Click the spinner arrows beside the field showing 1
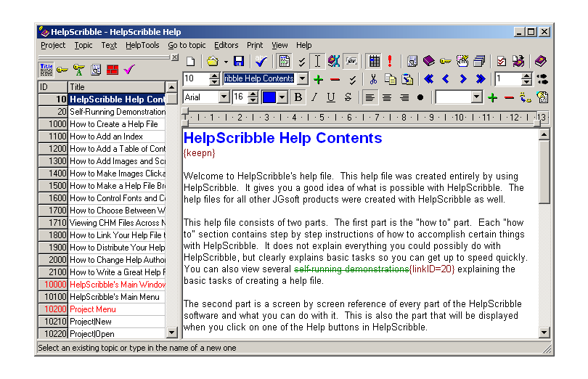Screen dimensions: 588x379 pyautogui.click(x=526, y=79)
